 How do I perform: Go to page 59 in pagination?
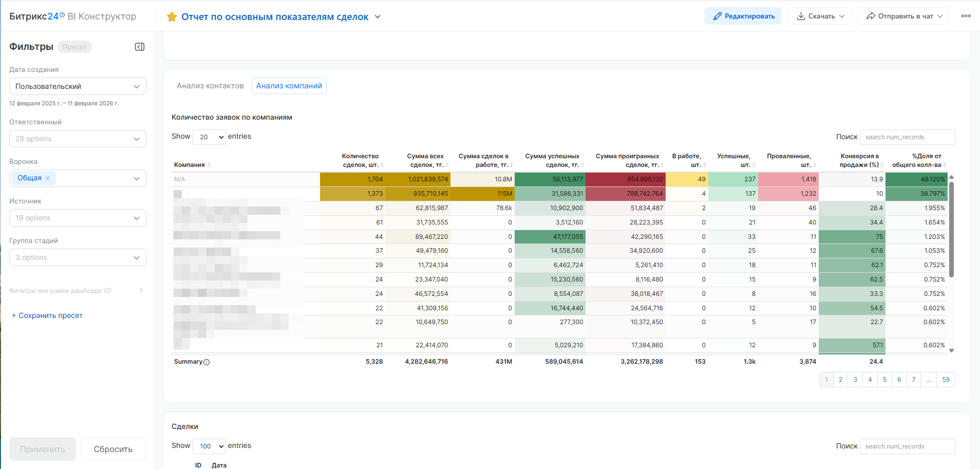point(946,380)
